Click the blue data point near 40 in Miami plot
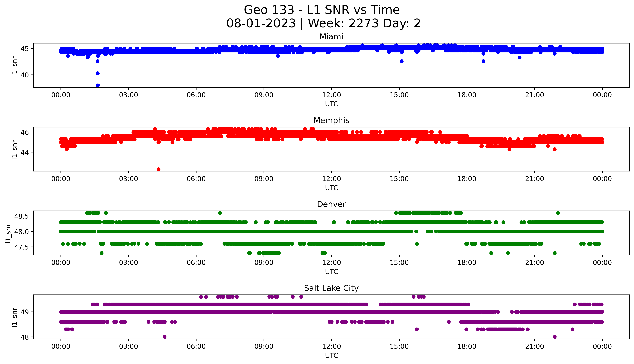Screen dimensions: 634x364 pos(98,73)
